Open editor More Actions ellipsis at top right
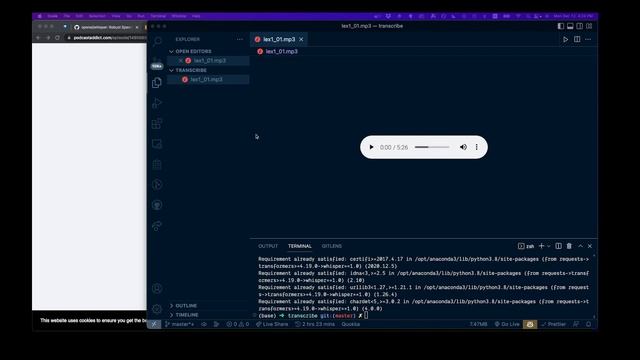The height and width of the screenshot is (360, 640). [x=588, y=40]
